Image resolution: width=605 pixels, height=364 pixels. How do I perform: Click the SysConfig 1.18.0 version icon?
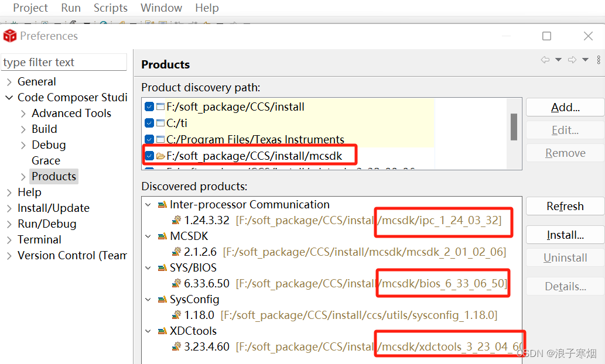(176, 315)
